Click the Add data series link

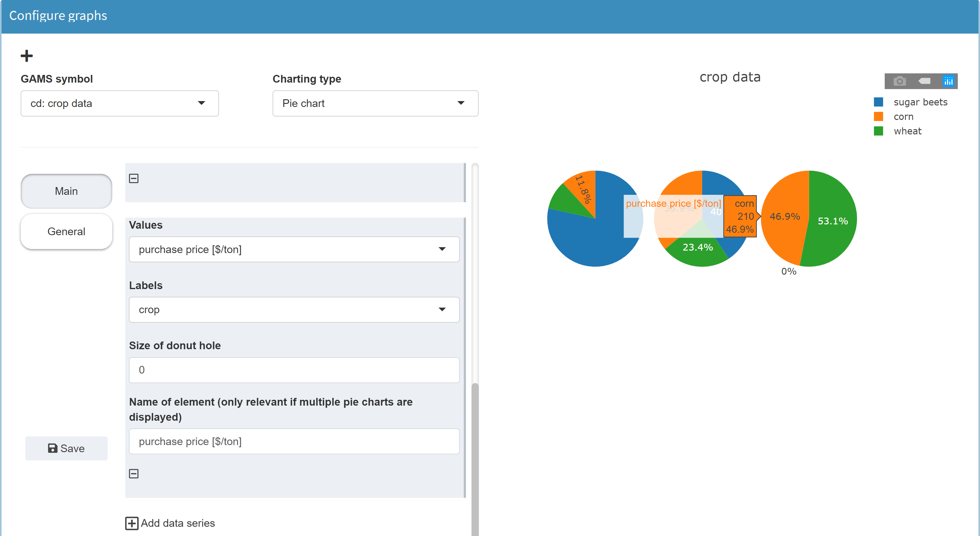177,523
